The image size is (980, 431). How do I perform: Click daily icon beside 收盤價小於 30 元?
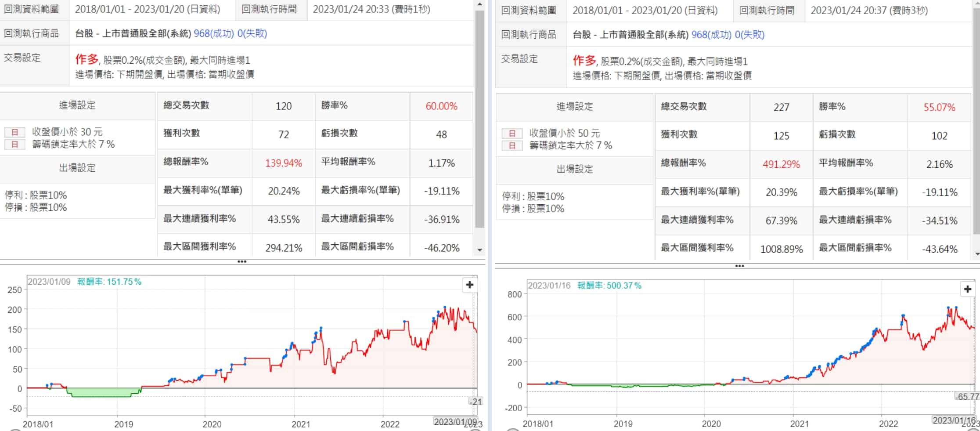click(x=14, y=132)
